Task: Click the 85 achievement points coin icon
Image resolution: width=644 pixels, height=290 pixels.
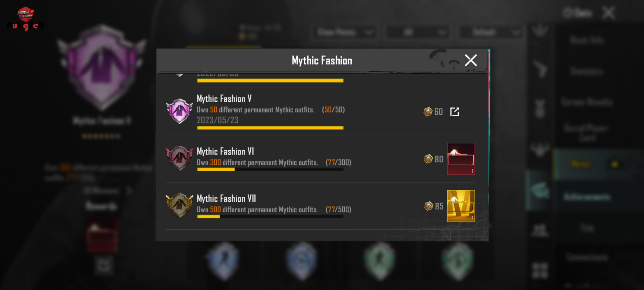Action: pyautogui.click(x=429, y=206)
